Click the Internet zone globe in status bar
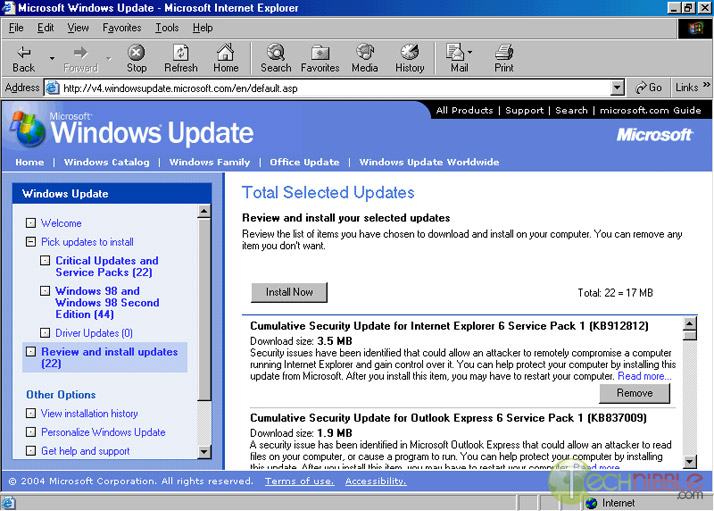Image resolution: width=714 pixels, height=511 pixels. [x=591, y=503]
